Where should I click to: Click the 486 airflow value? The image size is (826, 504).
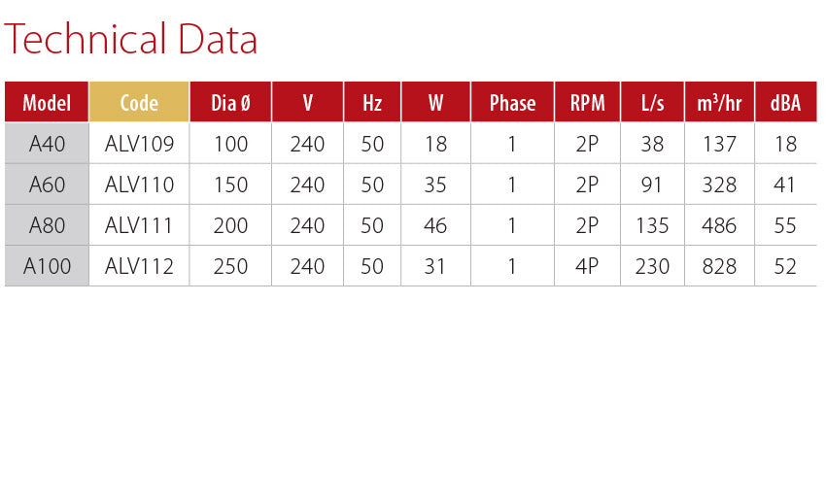click(719, 225)
